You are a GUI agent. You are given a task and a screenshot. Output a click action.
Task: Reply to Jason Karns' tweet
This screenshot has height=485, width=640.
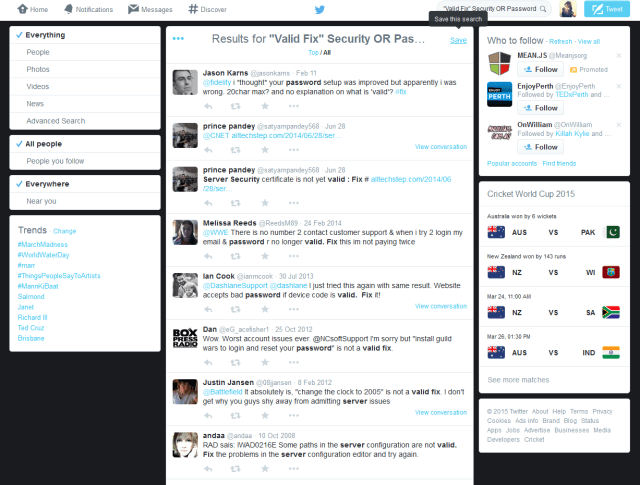click(x=208, y=106)
